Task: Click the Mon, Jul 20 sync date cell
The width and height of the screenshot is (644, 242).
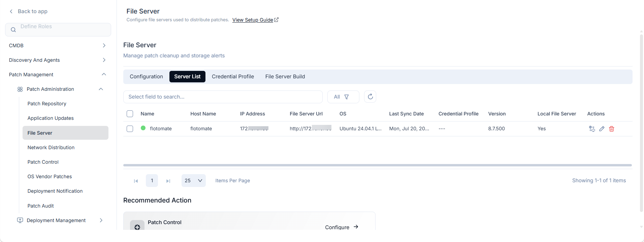Action: (409, 129)
